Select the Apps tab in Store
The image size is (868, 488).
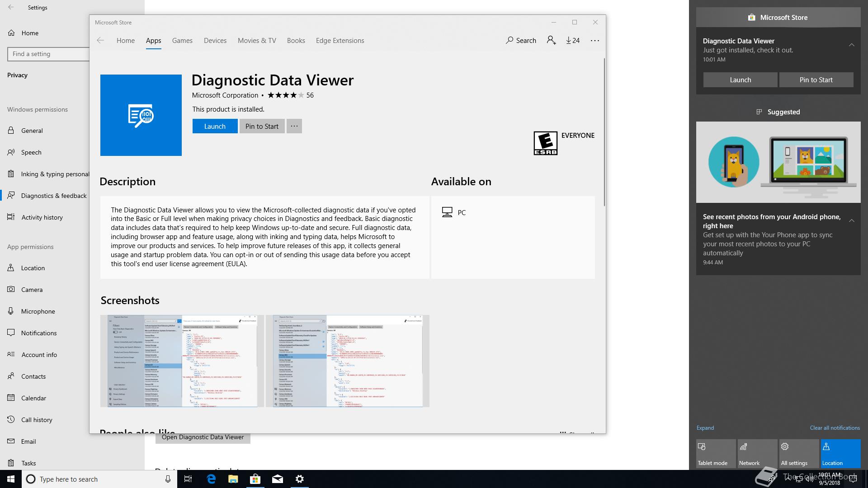point(153,40)
